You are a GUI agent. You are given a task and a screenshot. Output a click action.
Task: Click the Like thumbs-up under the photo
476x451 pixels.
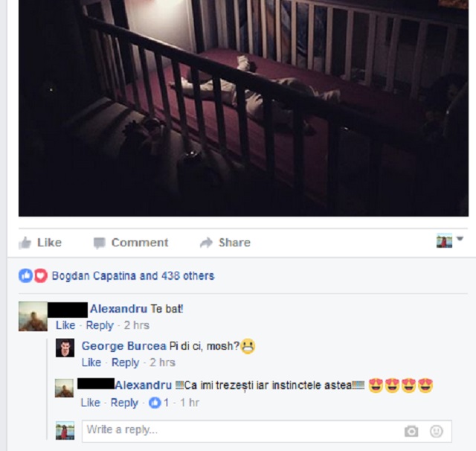click(25, 243)
